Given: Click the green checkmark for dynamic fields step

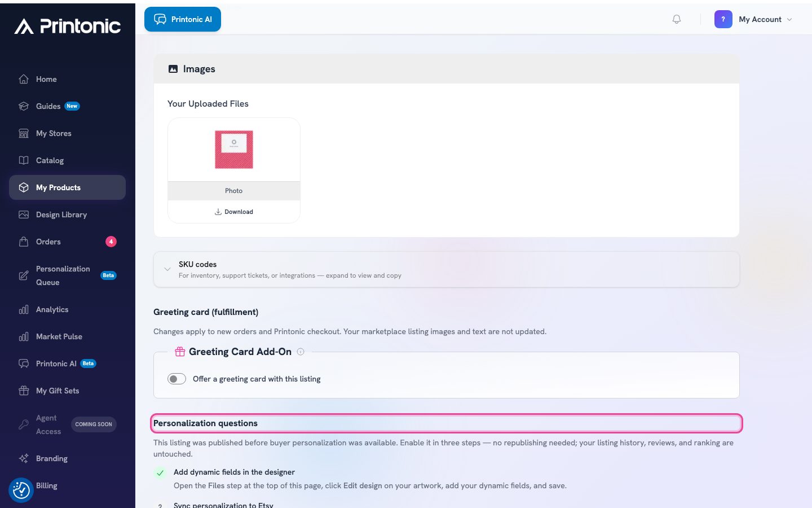Looking at the screenshot, I should (x=160, y=473).
